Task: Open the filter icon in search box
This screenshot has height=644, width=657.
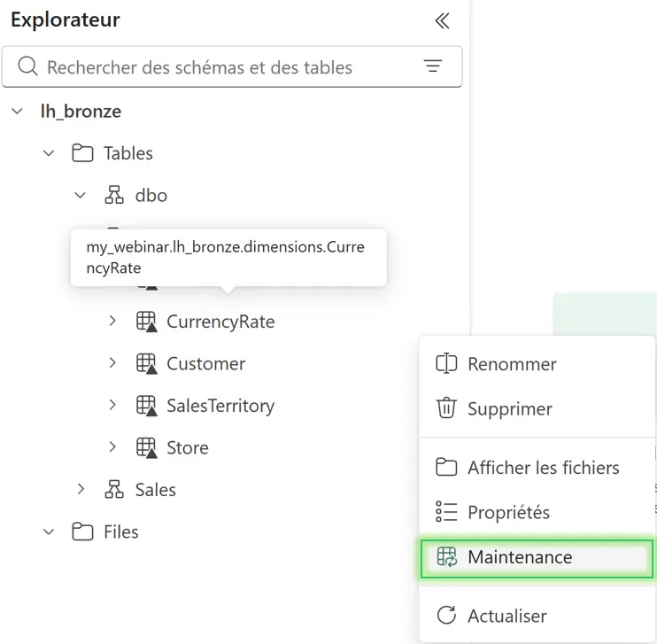Action: (432, 66)
